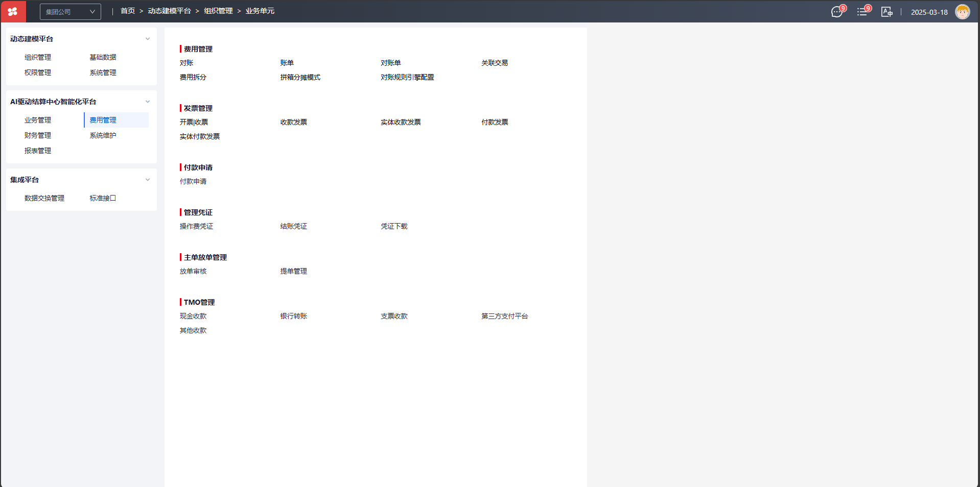Open 组织管理 in the sidebar
This screenshot has width=980, height=487.
pyautogui.click(x=38, y=57)
